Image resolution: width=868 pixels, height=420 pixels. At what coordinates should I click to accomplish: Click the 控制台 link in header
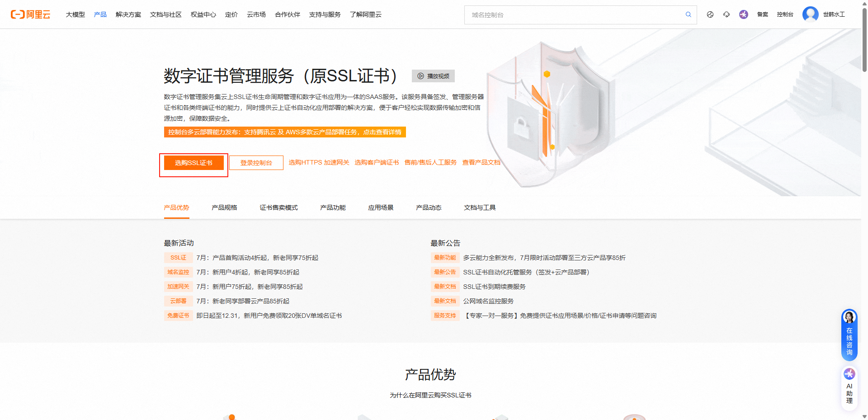785,14
